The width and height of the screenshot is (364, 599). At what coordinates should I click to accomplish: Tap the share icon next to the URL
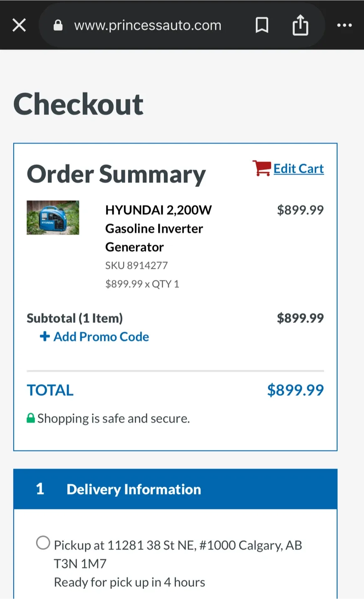coord(300,25)
